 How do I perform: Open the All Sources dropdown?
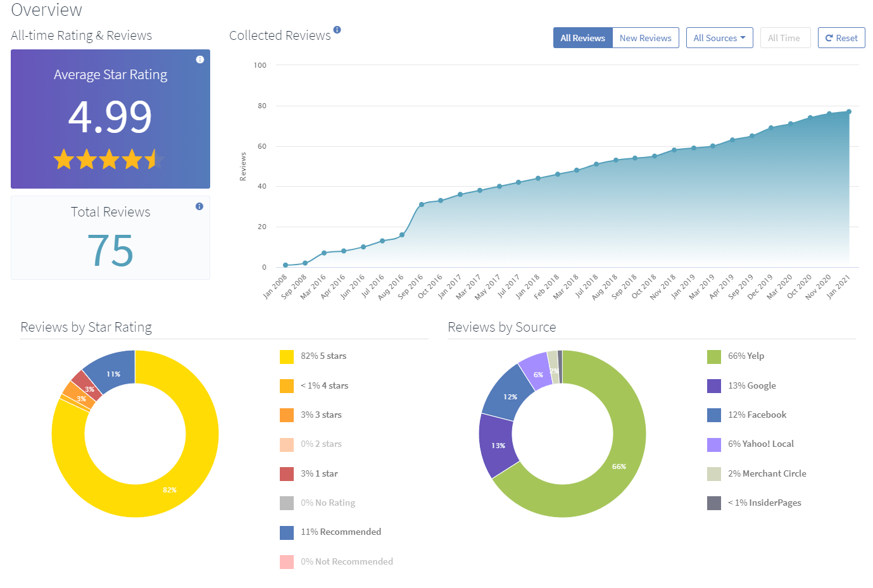tap(719, 38)
